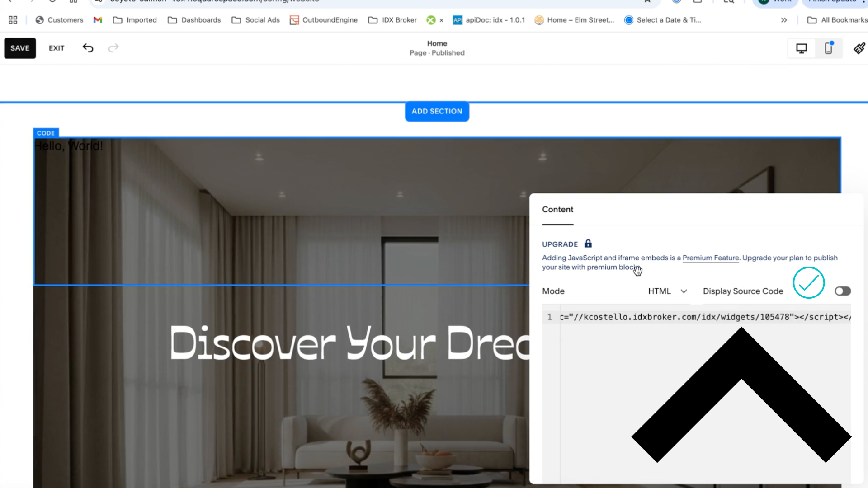
Task: Open site styles with the paintbrush icon
Action: pyautogui.click(x=859, y=48)
